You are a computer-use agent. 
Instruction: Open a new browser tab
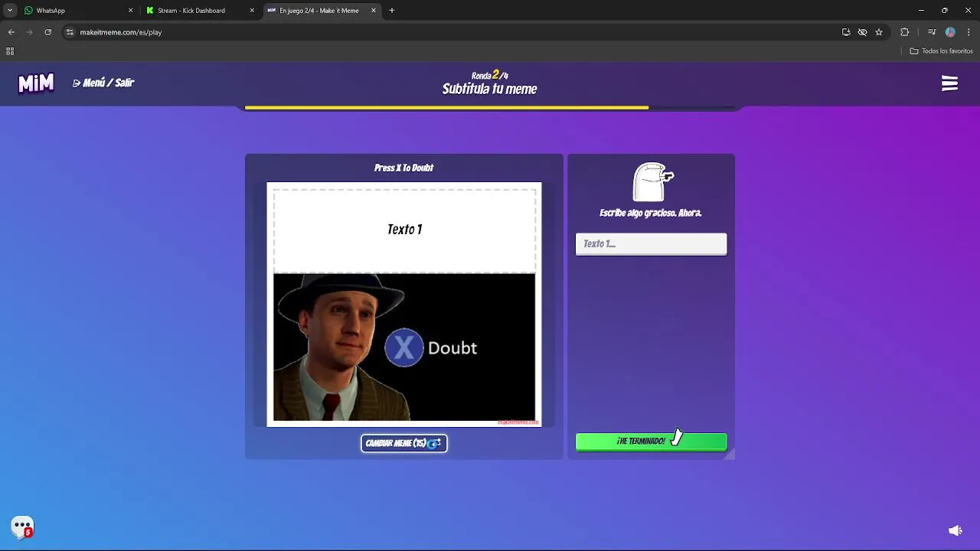392,11
